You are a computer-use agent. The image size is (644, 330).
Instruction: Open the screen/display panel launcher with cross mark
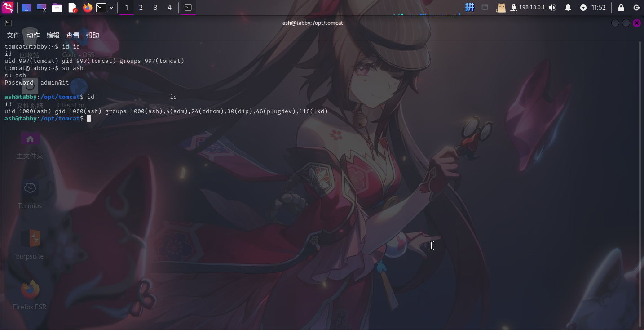42,8
